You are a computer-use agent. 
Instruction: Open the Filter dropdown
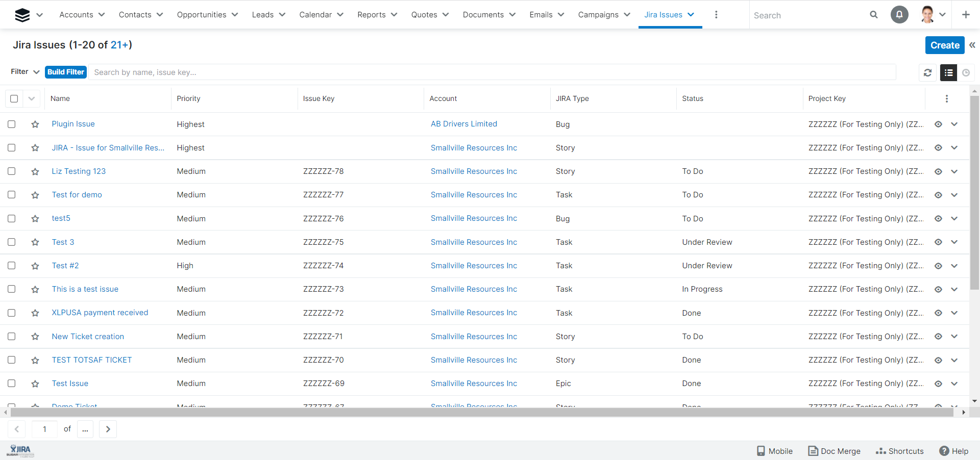pos(25,72)
